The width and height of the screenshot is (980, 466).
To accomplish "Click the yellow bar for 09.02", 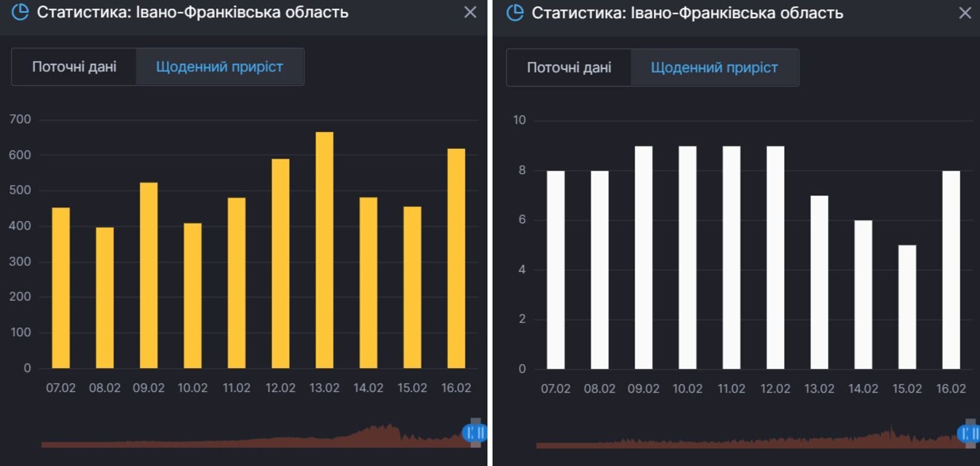I will tap(149, 275).
